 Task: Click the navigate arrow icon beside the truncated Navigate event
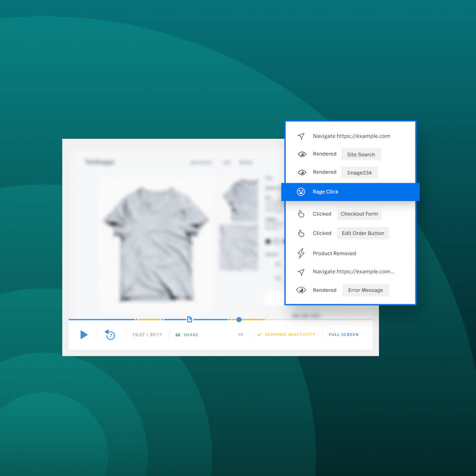coord(301,272)
